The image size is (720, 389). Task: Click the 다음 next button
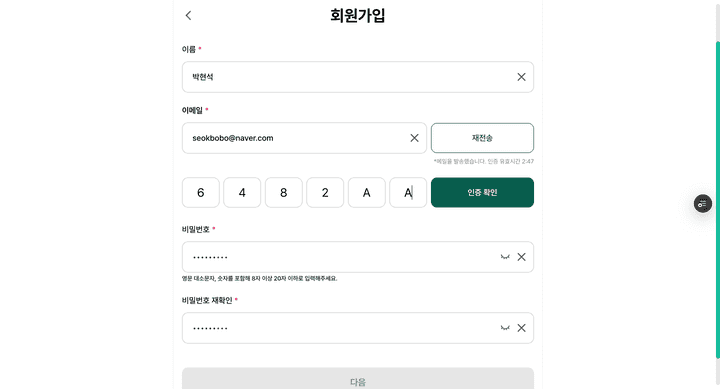(x=358, y=378)
